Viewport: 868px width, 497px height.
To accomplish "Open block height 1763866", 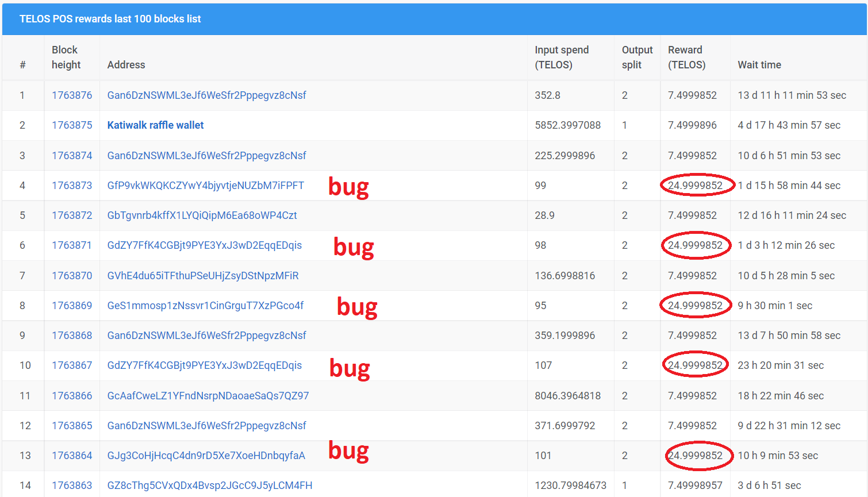I will 72,396.
